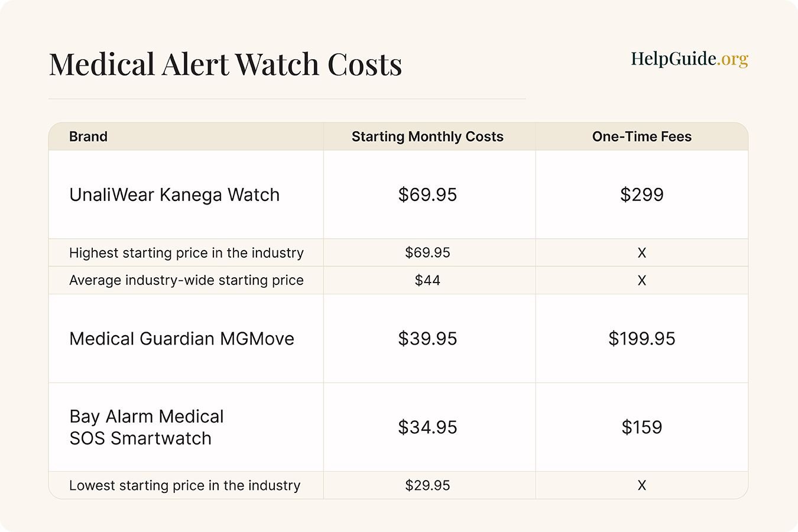Click the One-Time Fees column header
The width and height of the screenshot is (798, 532).
pyautogui.click(x=642, y=137)
